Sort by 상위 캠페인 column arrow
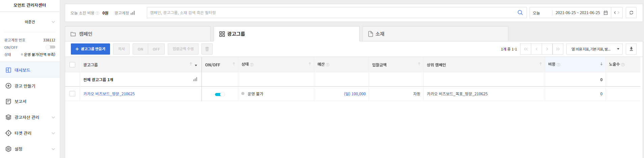 click(x=540, y=64)
